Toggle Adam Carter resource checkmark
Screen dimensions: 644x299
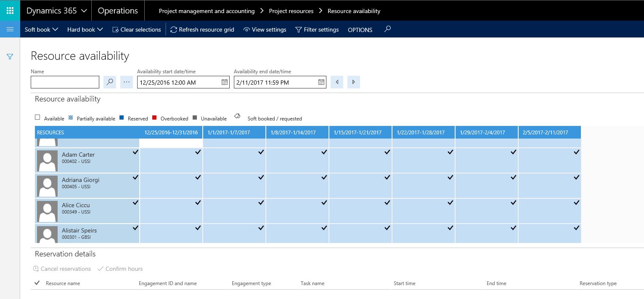pyautogui.click(x=135, y=152)
